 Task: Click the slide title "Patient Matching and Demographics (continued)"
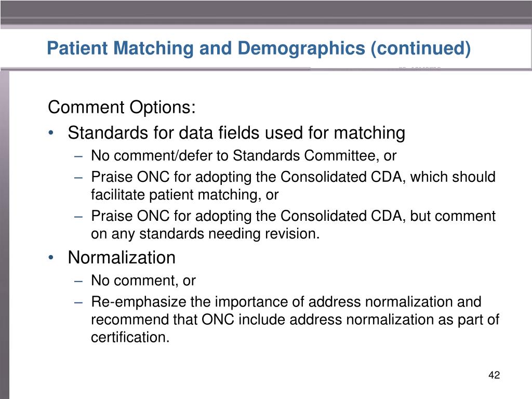coord(259,48)
